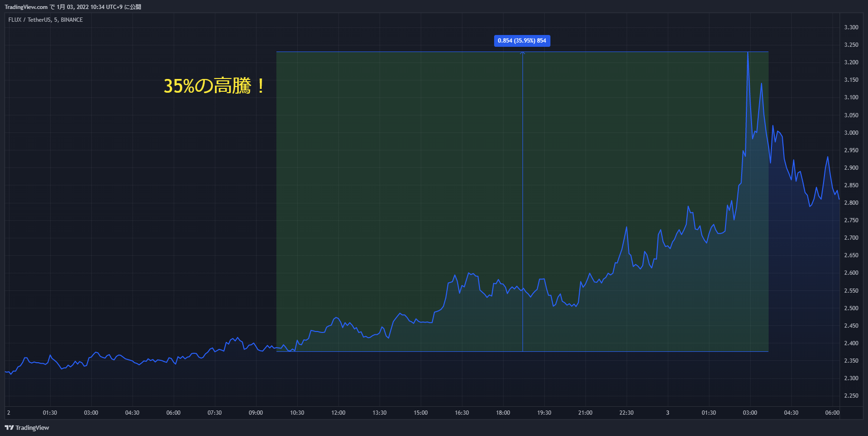Click the FLUX / TetherUS symbol title
Viewport: 868px width, 436px height.
(x=45, y=20)
